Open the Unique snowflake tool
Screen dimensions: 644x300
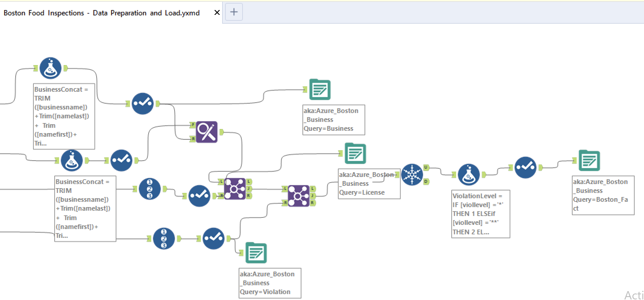(x=412, y=175)
